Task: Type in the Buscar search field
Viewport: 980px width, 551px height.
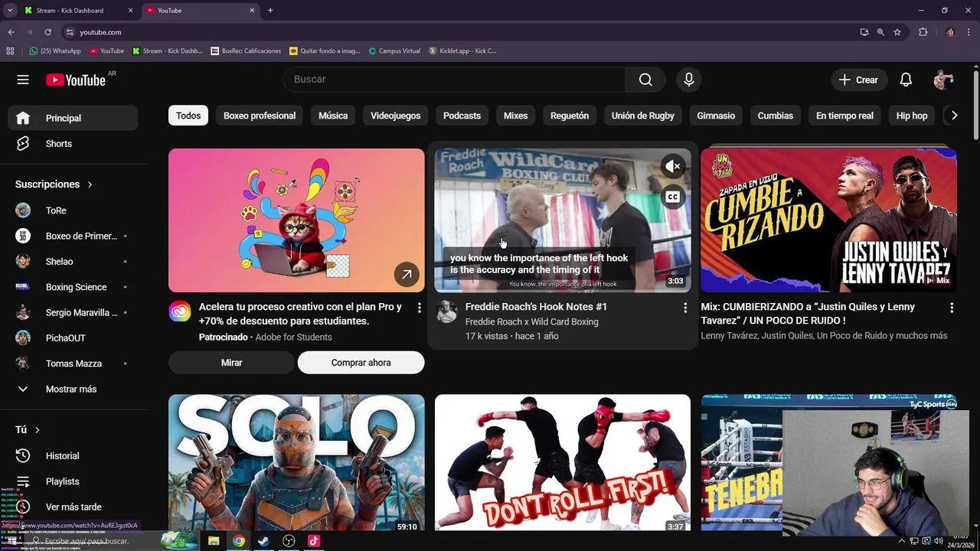Action: 455,80
